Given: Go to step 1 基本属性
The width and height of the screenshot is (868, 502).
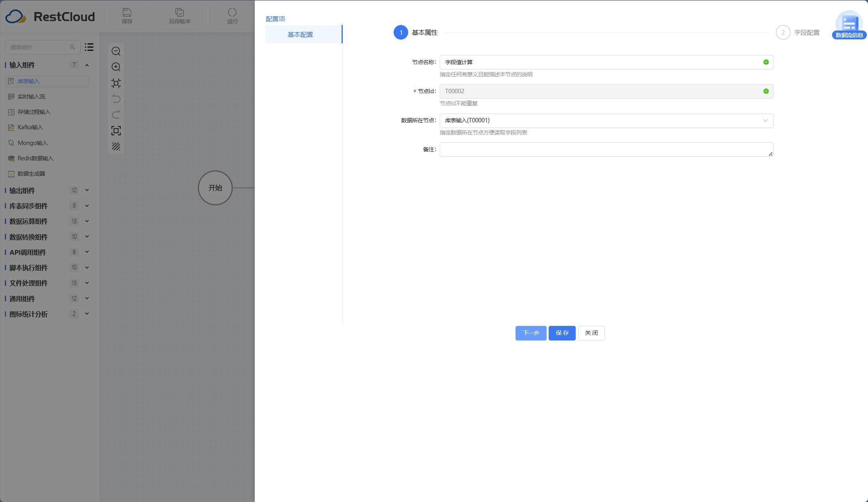Looking at the screenshot, I should coord(416,32).
